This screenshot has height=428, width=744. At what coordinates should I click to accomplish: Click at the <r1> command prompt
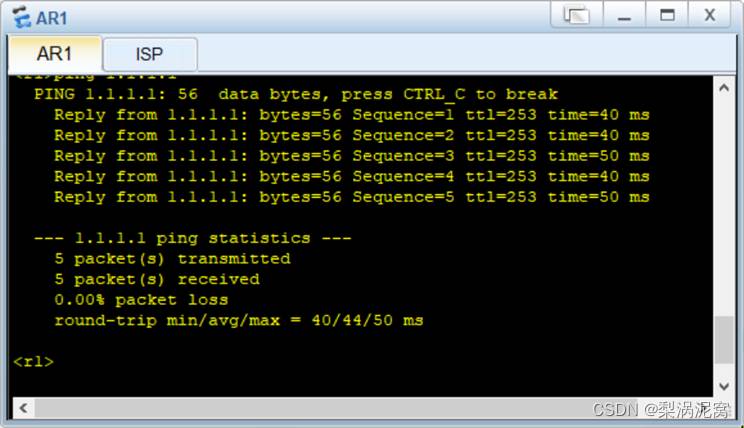[x=34, y=362]
